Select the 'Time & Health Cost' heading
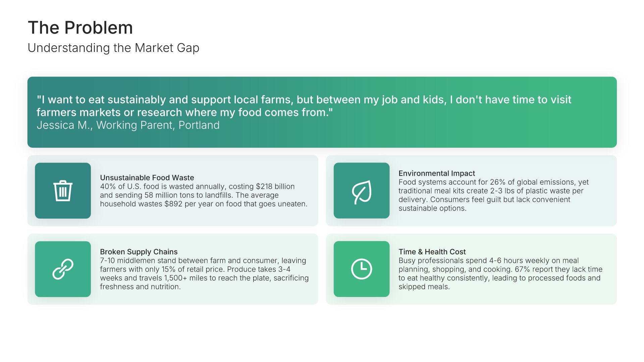 [432, 252]
